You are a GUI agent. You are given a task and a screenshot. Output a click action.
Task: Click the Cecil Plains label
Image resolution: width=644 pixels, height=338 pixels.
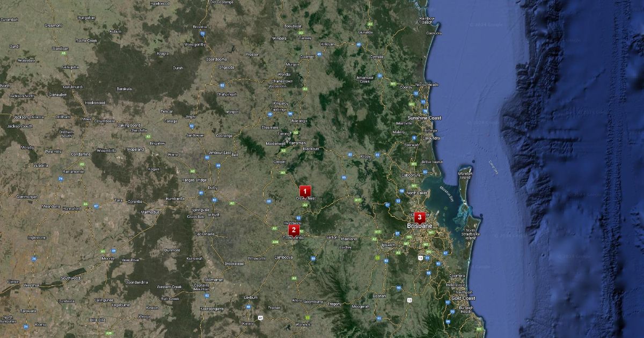[x=205, y=233]
